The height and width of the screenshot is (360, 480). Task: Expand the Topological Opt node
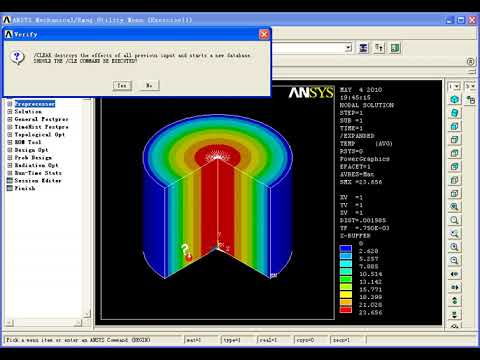[10, 134]
